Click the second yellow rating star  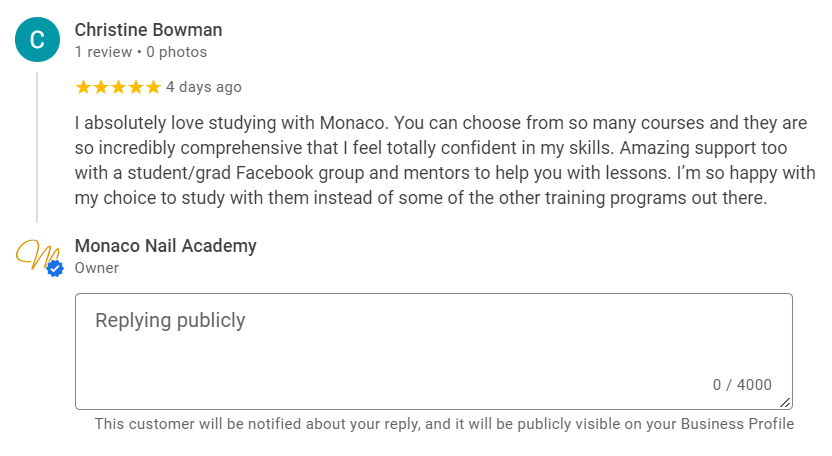pos(100,87)
